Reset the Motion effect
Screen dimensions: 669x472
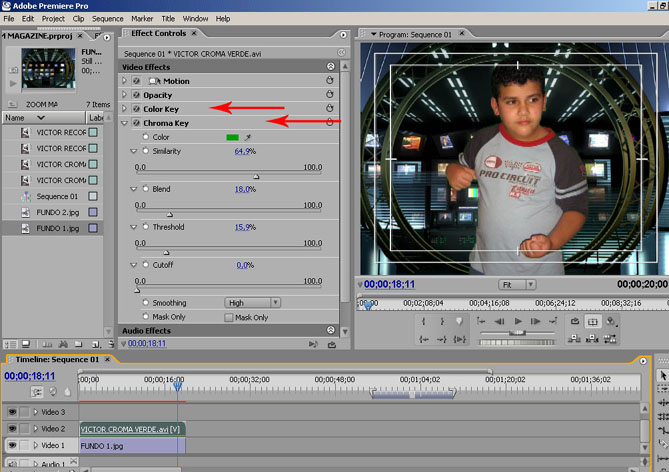pyautogui.click(x=329, y=81)
